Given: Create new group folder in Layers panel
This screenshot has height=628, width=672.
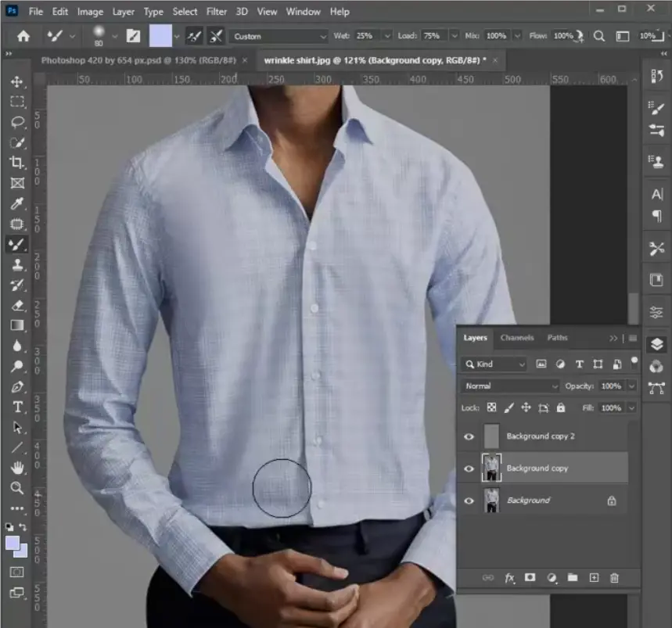Looking at the screenshot, I should point(573,577).
